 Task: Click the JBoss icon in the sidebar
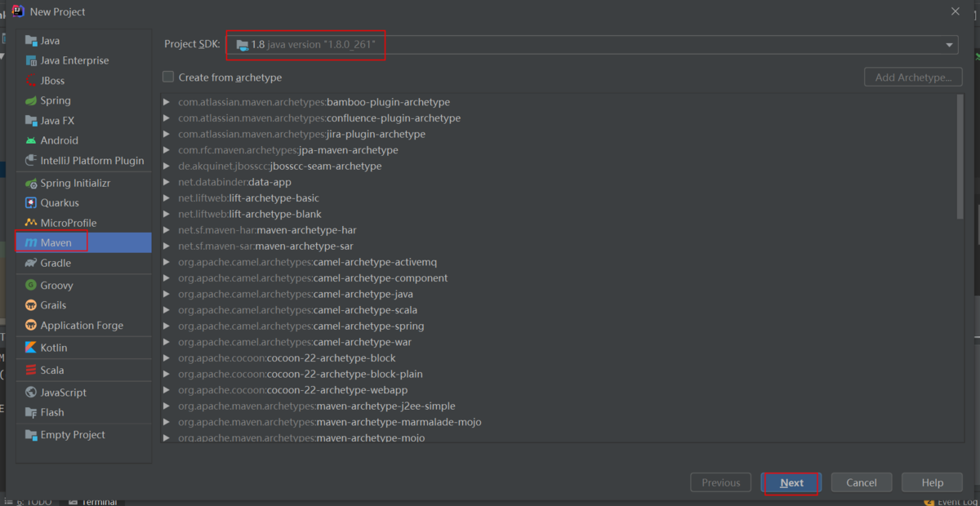[x=31, y=81]
